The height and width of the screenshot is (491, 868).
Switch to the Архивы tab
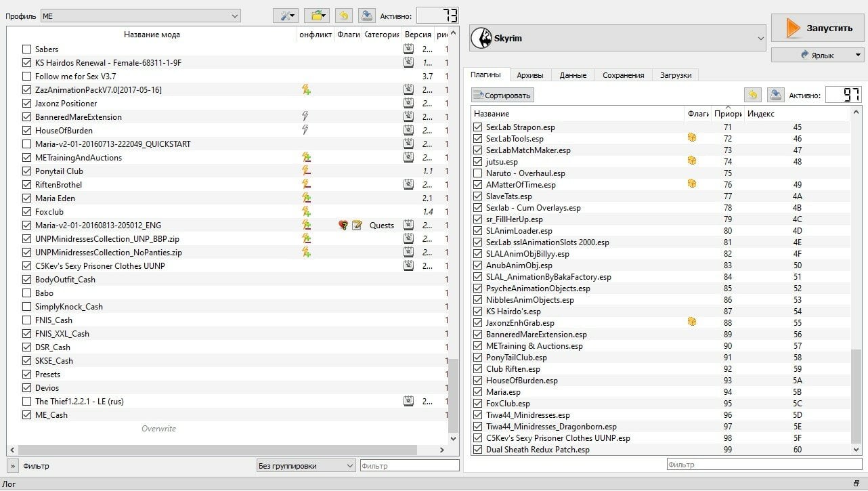529,75
